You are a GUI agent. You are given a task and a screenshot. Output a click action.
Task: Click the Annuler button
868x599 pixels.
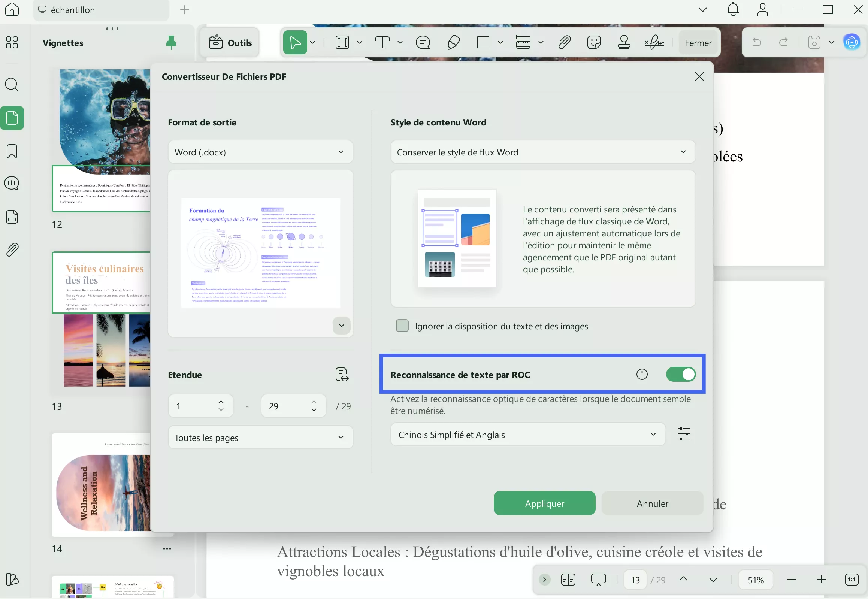[652, 503]
